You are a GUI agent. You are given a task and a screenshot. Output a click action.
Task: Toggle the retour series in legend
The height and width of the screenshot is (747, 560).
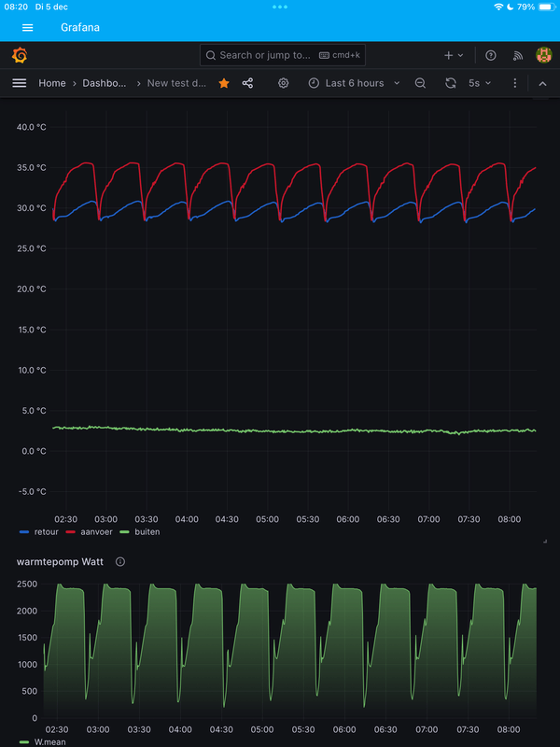click(46, 531)
